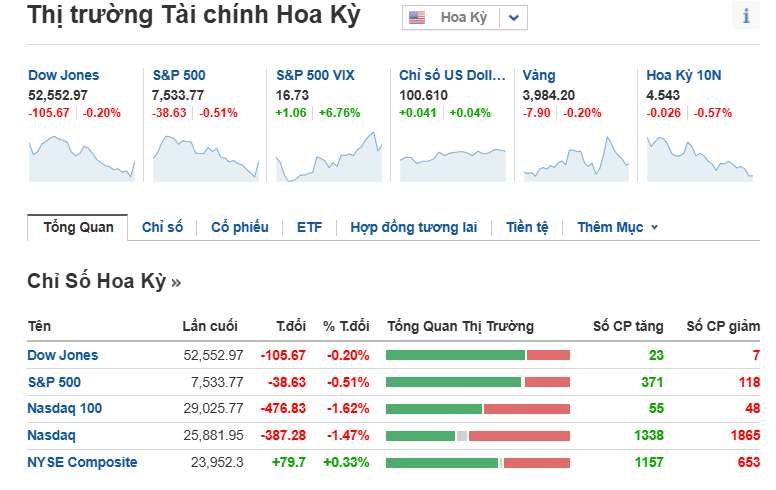Open the Hoa Kỳ country dropdown arrow

pyautogui.click(x=514, y=18)
